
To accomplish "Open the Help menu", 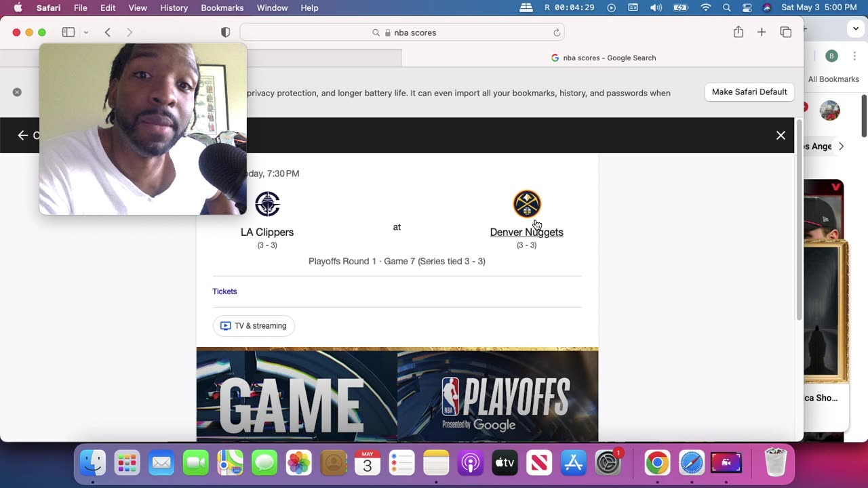I will pos(309,8).
